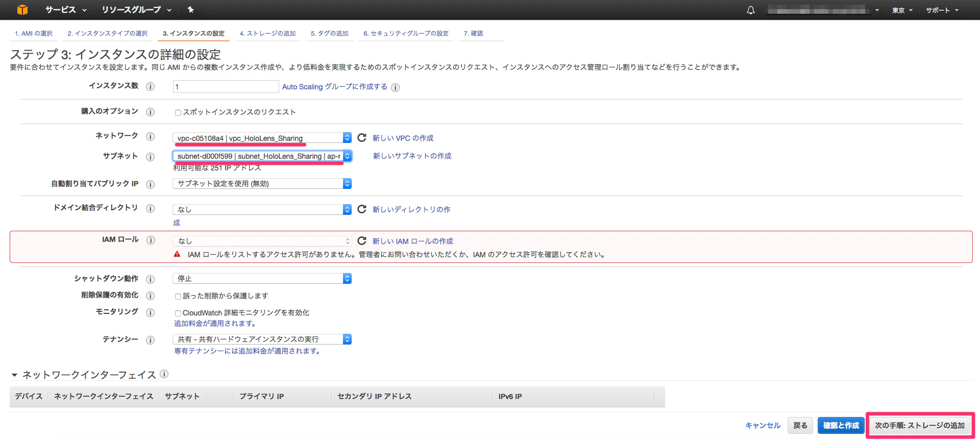Open the シャットダウン動作 dropdown
The width and height of the screenshot is (980, 441).
pos(262,279)
